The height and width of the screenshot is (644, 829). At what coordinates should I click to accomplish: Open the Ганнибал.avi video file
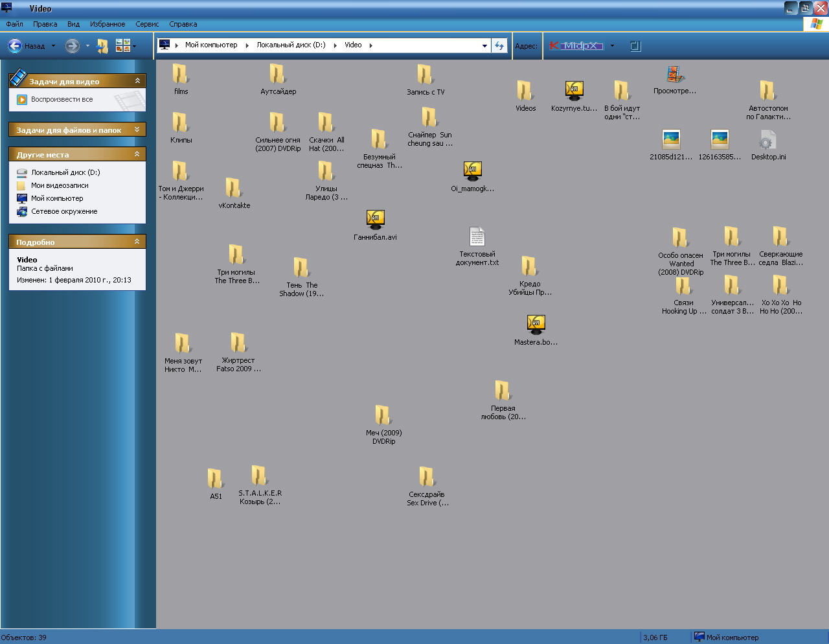coord(376,220)
